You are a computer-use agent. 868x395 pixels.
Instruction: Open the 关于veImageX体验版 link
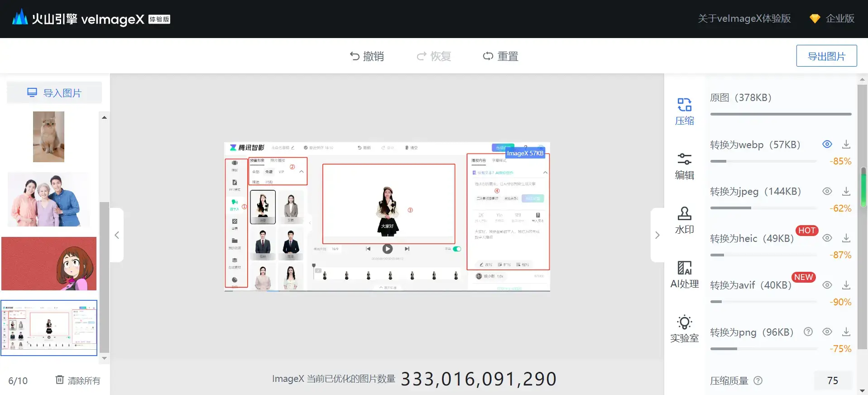coord(744,19)
